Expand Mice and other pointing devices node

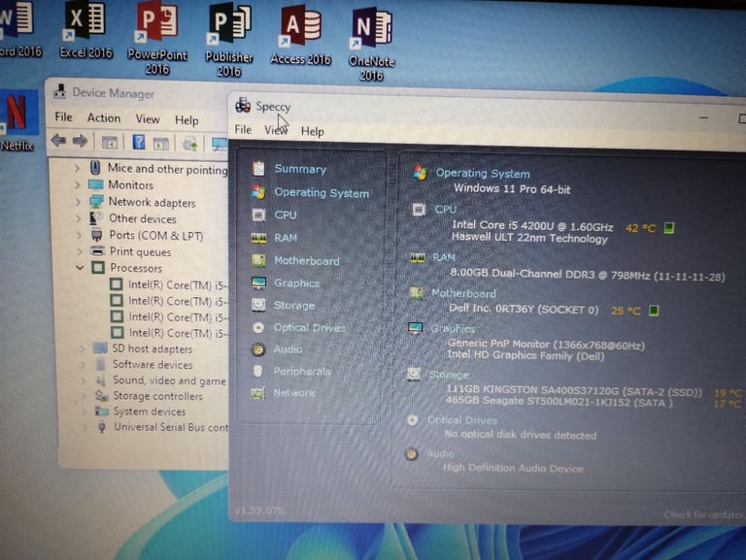(x=77, y=168)
